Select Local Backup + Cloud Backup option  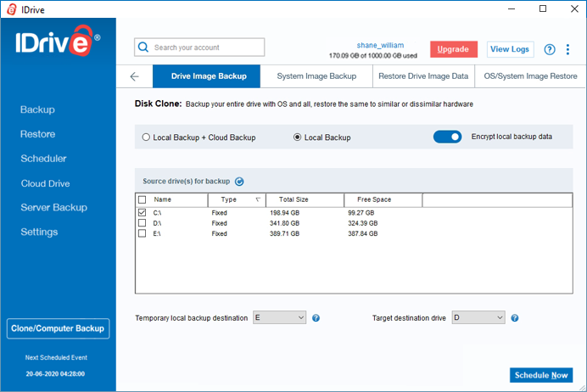(x=198, y=137)
